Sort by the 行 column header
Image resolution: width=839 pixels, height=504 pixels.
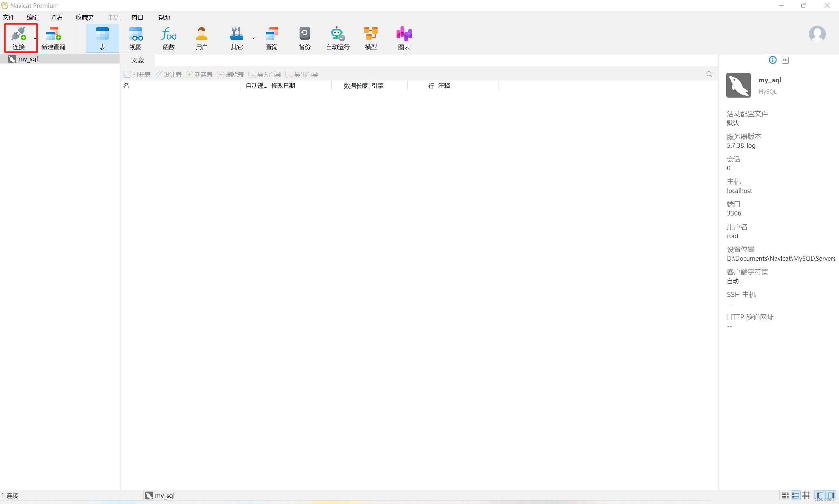(x=422, y=85)
